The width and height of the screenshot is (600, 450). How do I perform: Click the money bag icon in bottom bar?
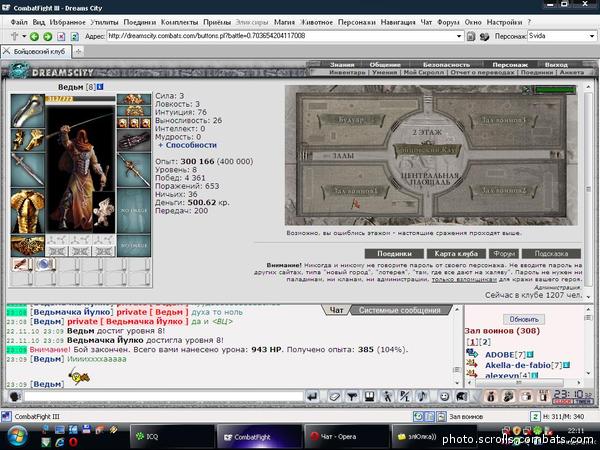(490, 397)
